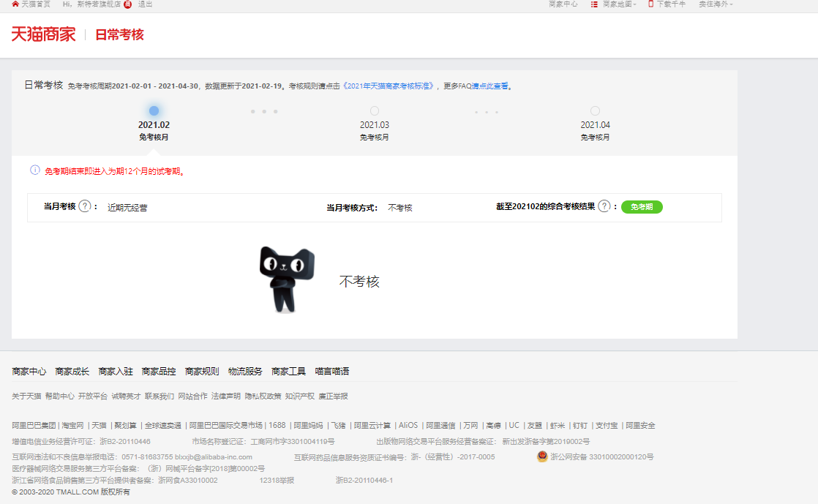Open 喵言喵语 in the footer navigation
The width and height of the screenshot is (818, 504).
click(332, 372)
